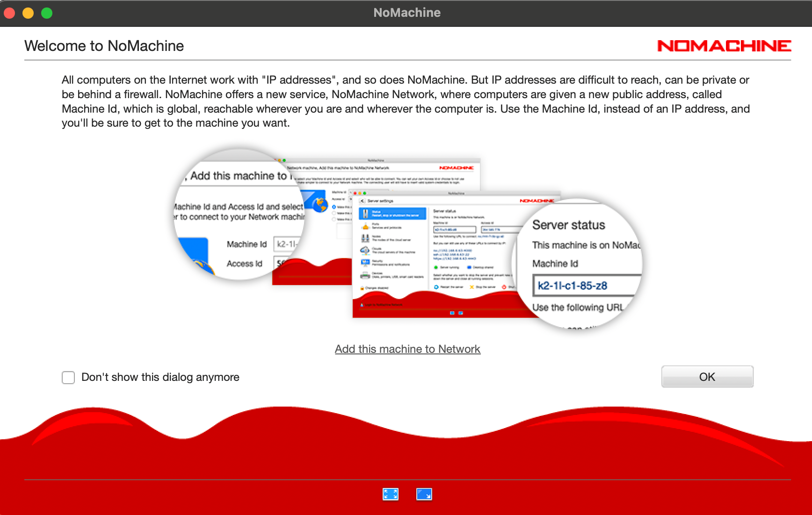Click the highlighted Status item in illustration sidebar
Image resolution: width=812 pixels, height=515 pixels.
[392, 214]
